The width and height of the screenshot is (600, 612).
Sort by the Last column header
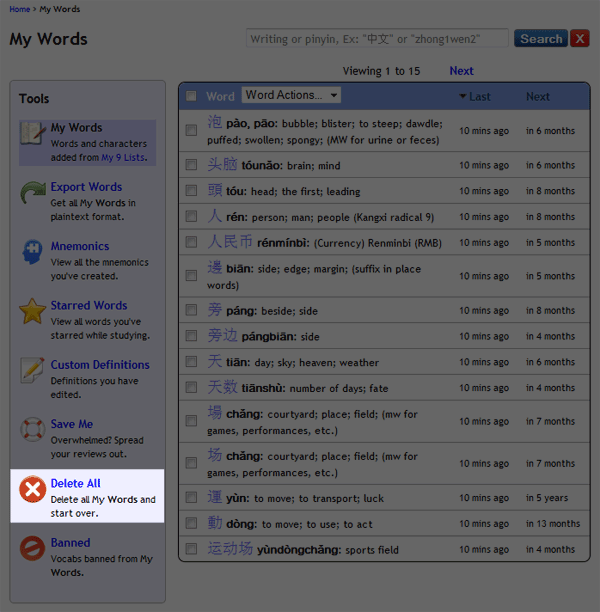tap(478, 97)
